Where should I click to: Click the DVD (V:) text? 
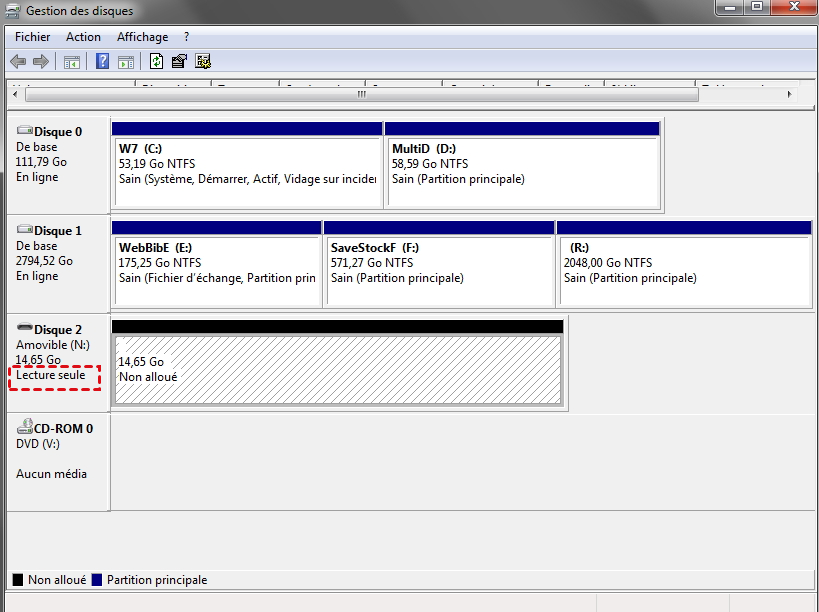[38, 444]
